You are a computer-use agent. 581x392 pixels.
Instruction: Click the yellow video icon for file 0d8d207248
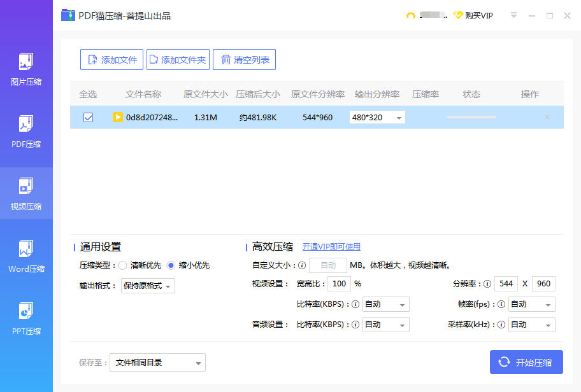pos(117,117)
